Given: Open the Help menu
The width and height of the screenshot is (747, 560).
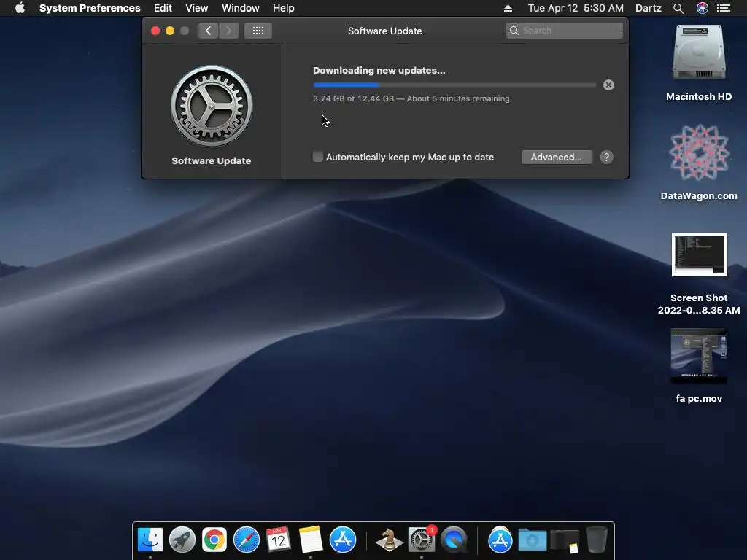Looking at the screenshot, I should (x=284, y=8).
